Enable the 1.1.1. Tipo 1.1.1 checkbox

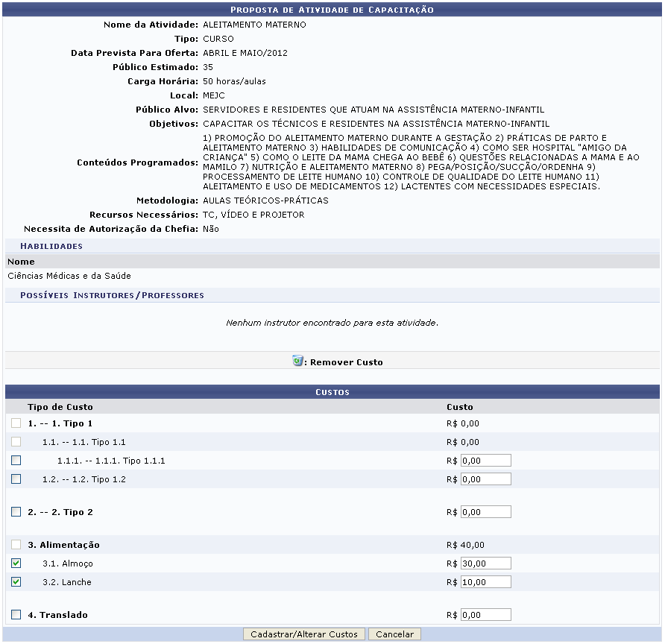pos(16,461)
